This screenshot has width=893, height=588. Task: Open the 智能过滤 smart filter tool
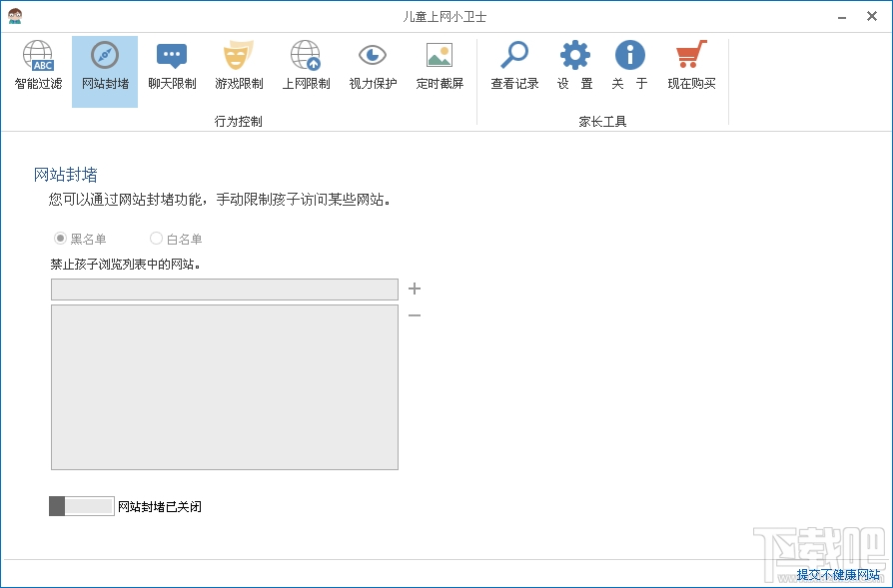coord(38,65)
